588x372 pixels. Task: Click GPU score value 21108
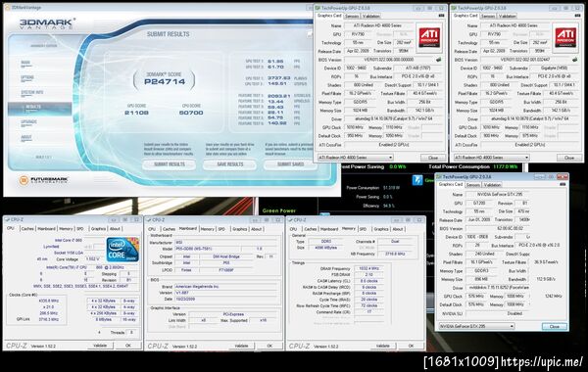pos(136,113)
